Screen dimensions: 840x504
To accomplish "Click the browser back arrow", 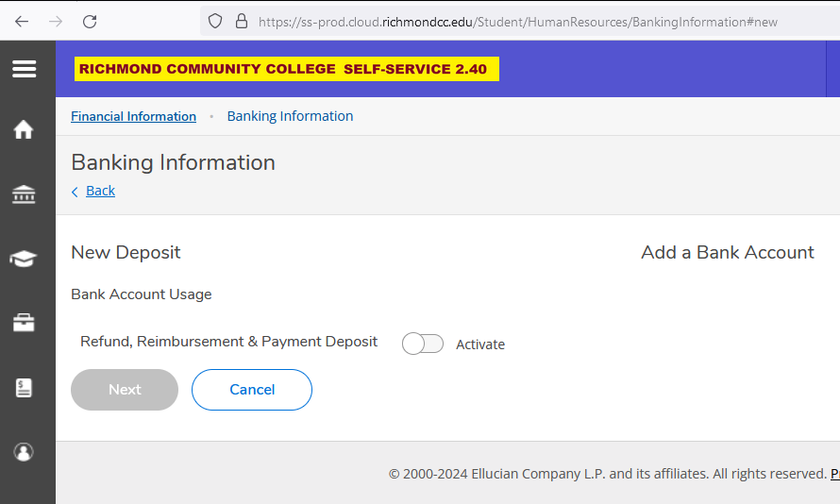I will [22, 21].
